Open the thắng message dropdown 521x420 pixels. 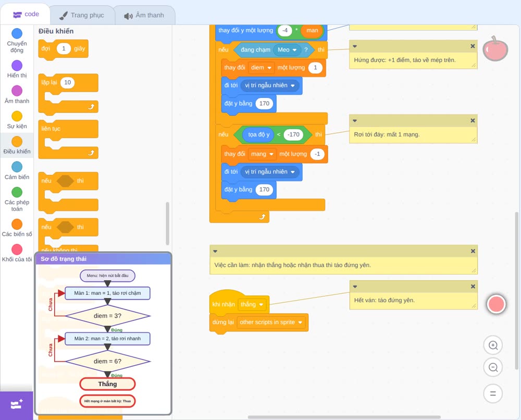click(252, 304)
